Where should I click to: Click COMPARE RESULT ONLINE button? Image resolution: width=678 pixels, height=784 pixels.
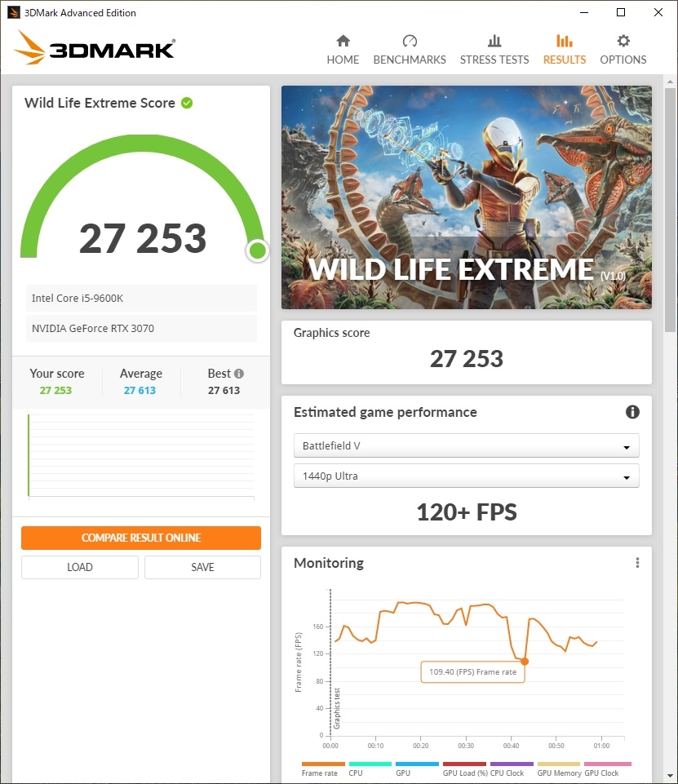141,538
